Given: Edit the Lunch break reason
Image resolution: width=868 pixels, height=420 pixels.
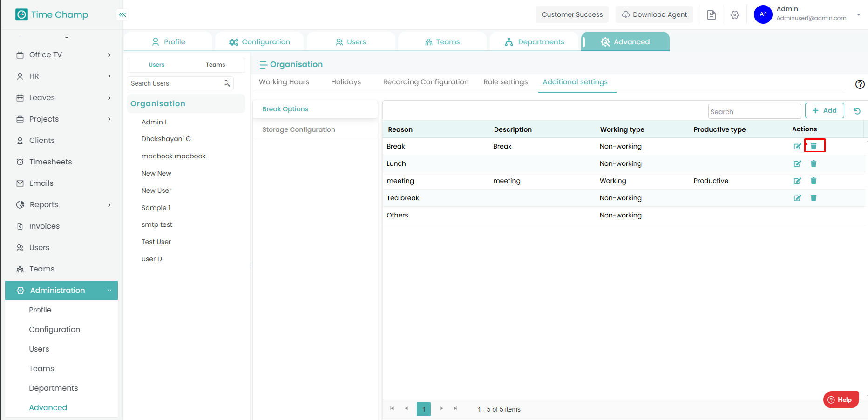Looking at the screenshot, I should pyautogui.click(x=797, y=163).
